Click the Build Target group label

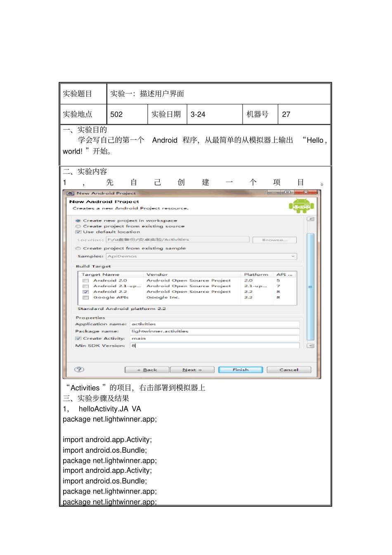point(93,267)
